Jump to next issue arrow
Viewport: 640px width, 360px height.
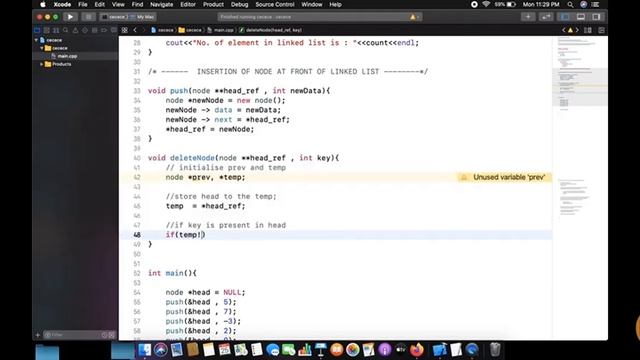[577, 30]
